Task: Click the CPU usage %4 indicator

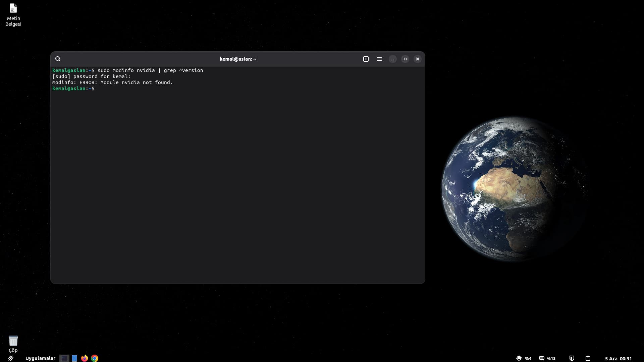Action: coord(524,358)
